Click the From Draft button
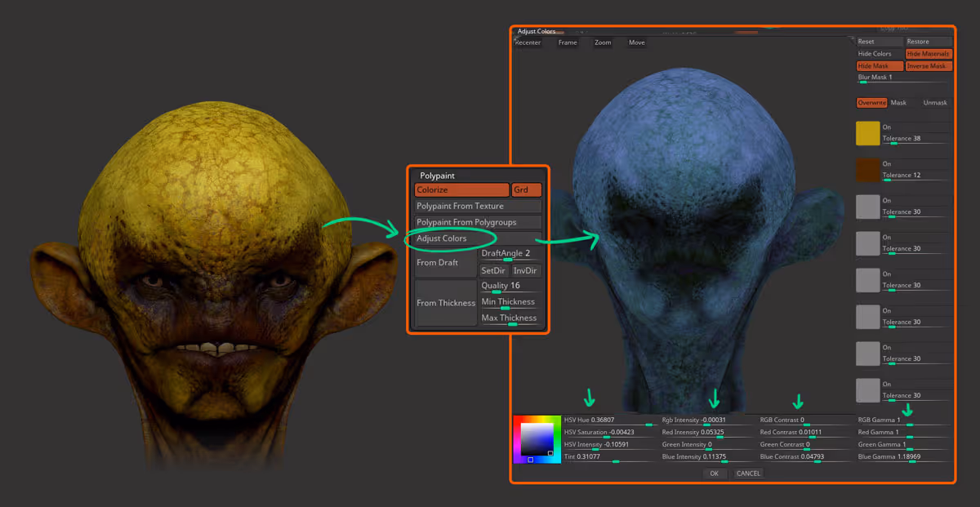 (x=446, y=263)
